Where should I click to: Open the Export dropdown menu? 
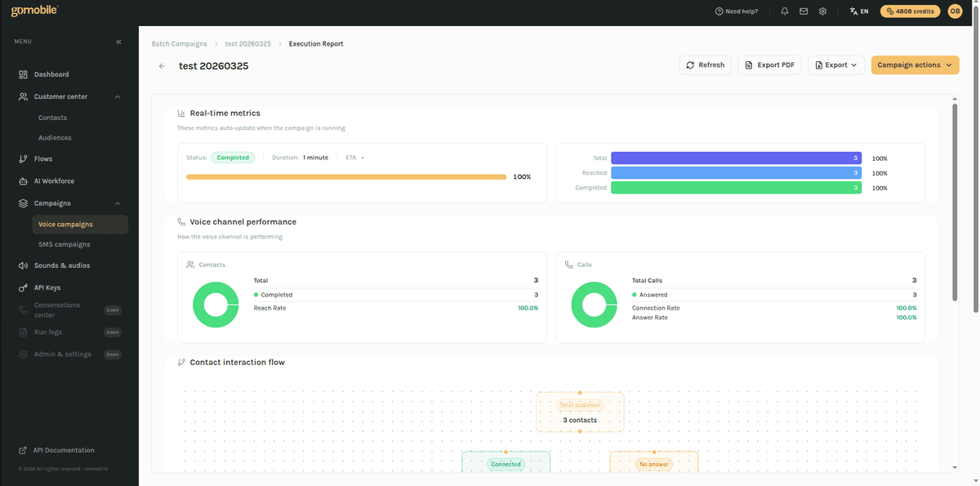pyautogui.click(x=835, y=65)
